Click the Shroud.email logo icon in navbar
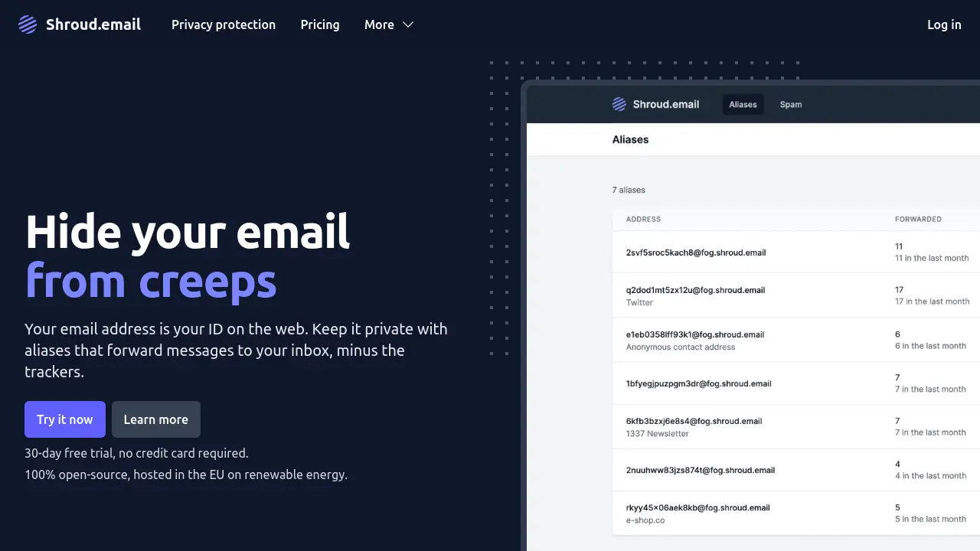 pyautogui.click(x=28, y=24)
